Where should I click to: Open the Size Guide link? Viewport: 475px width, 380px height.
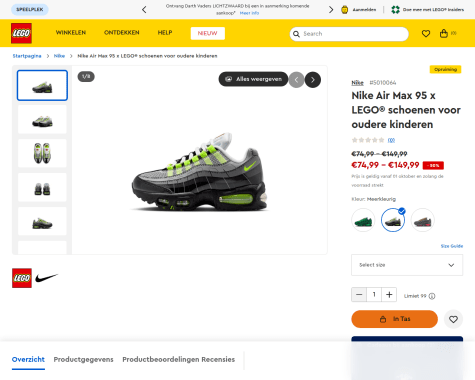[x=452, y=246]
